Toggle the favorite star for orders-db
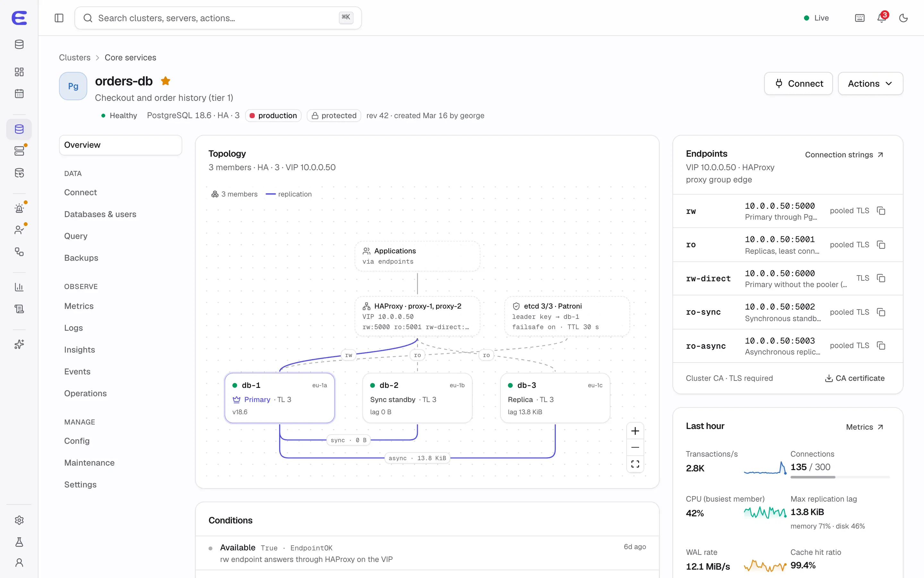Screen dimensions: 924x578 pos(165,81)
